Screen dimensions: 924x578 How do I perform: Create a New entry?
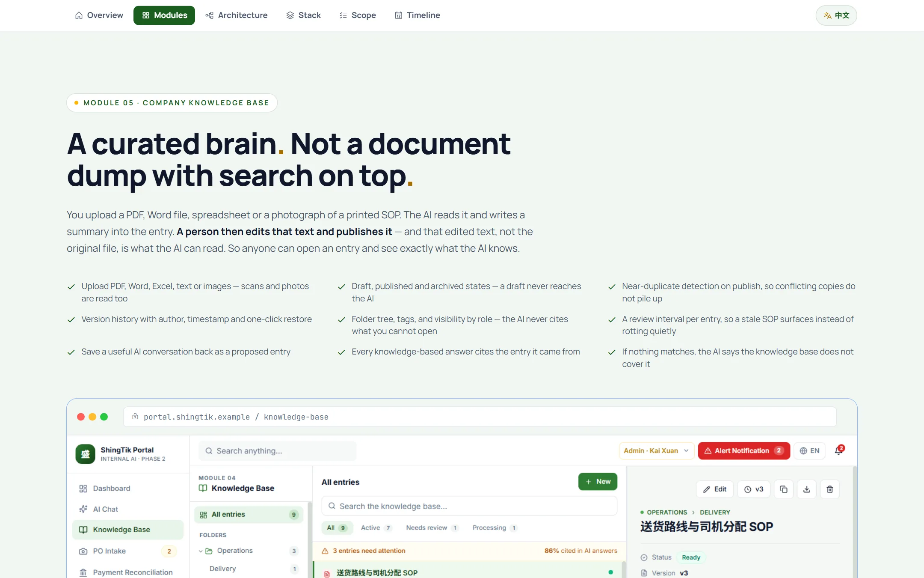tap(598, 482)
